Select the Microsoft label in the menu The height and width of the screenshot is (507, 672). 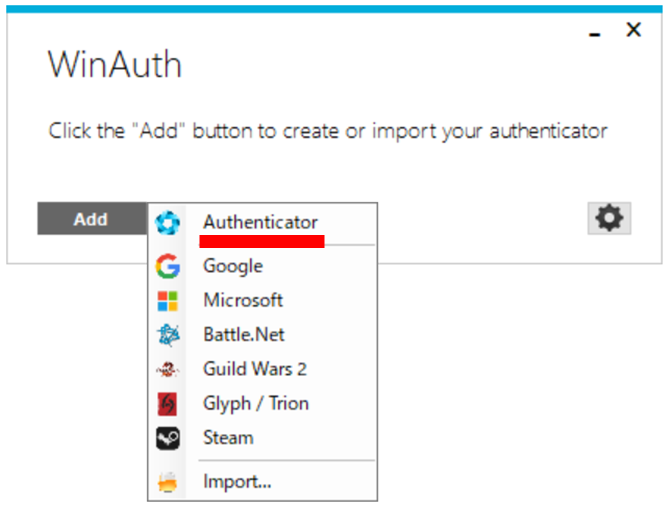pos(243,300)
